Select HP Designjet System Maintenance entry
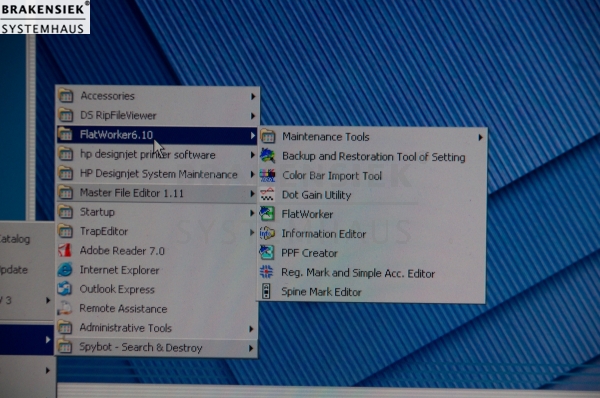The image size is (600, 398). [x=157, y=174]
